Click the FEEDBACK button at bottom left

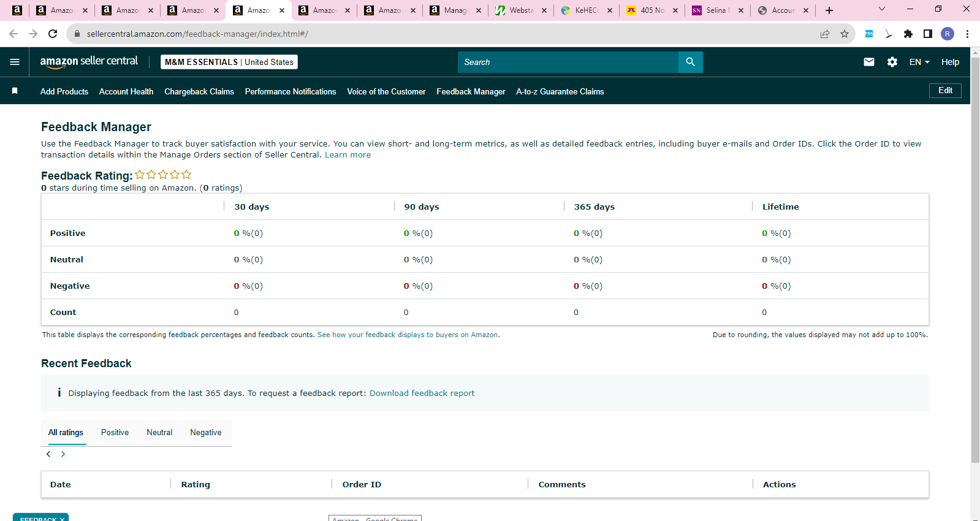pos(40,517)
